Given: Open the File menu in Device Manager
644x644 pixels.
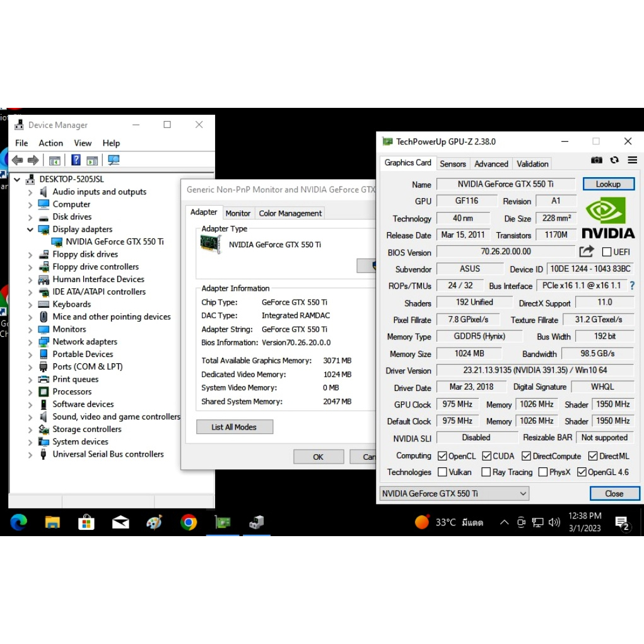Looking at the screenshot, I should [x=21, y=143].
